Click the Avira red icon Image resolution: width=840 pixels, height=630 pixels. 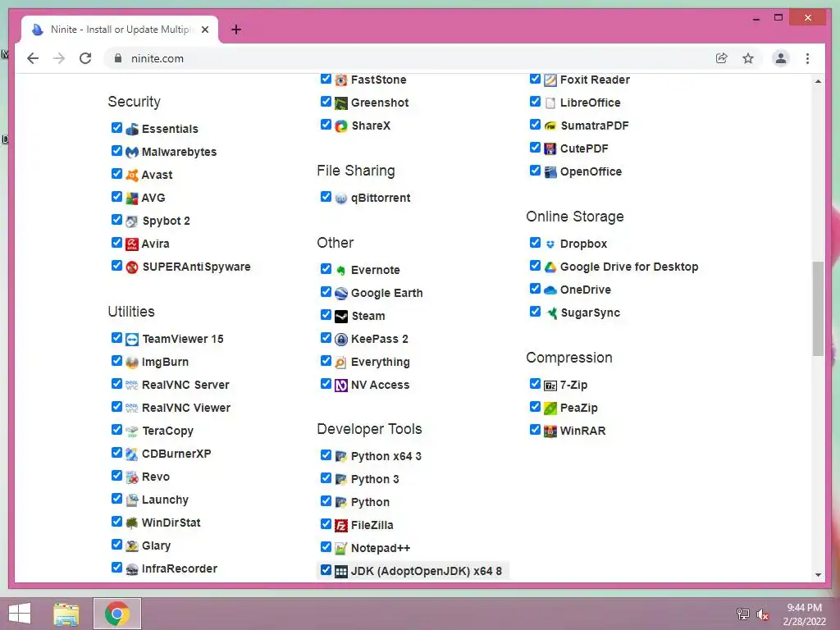tap(132, 244)
